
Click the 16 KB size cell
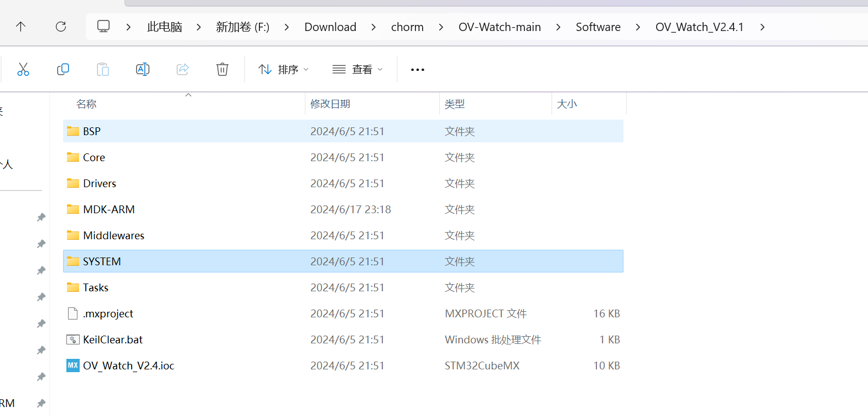606,313
